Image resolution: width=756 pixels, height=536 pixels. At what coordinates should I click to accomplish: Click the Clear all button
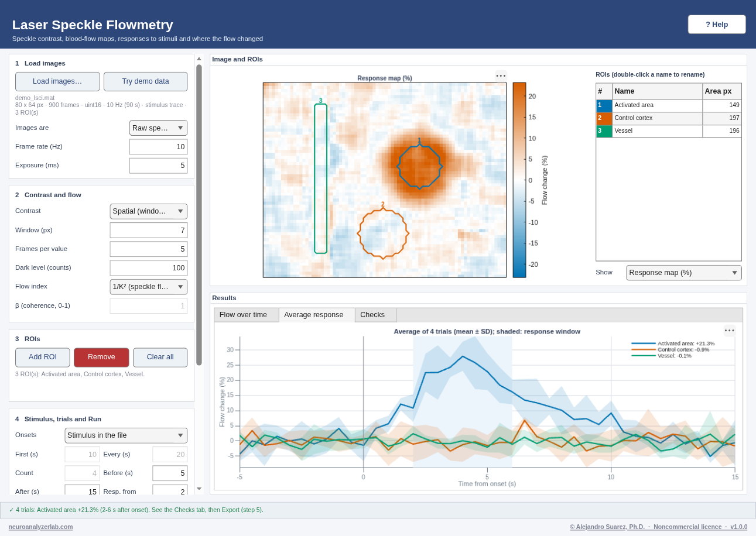[160, 358]
